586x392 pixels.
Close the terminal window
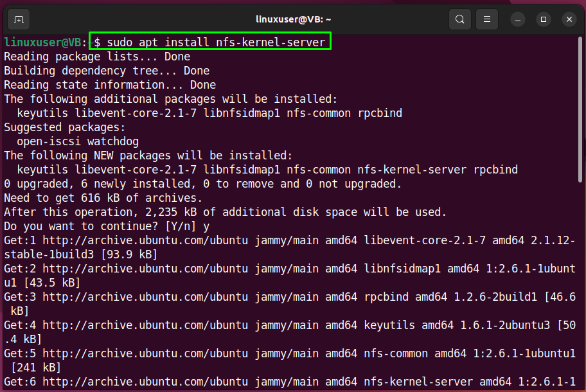569,19
